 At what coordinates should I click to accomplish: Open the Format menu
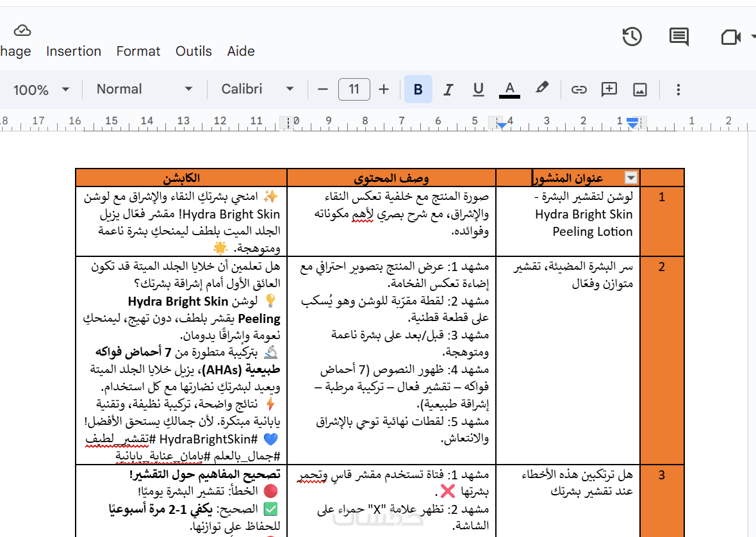[x=138, y=51]
